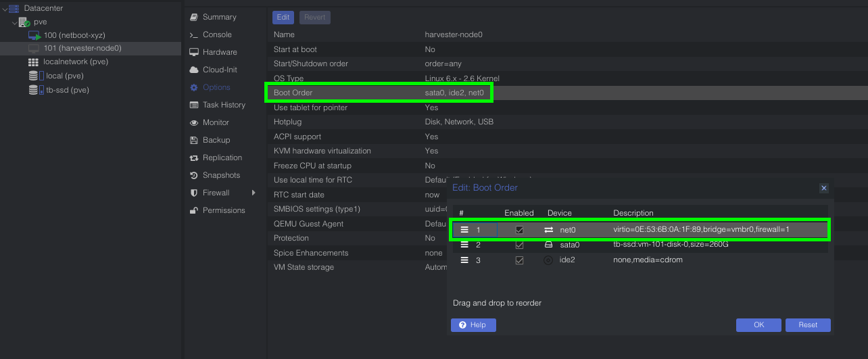
Task: Click the Hardware monitor icon
Action: click(x=194, y=52)
